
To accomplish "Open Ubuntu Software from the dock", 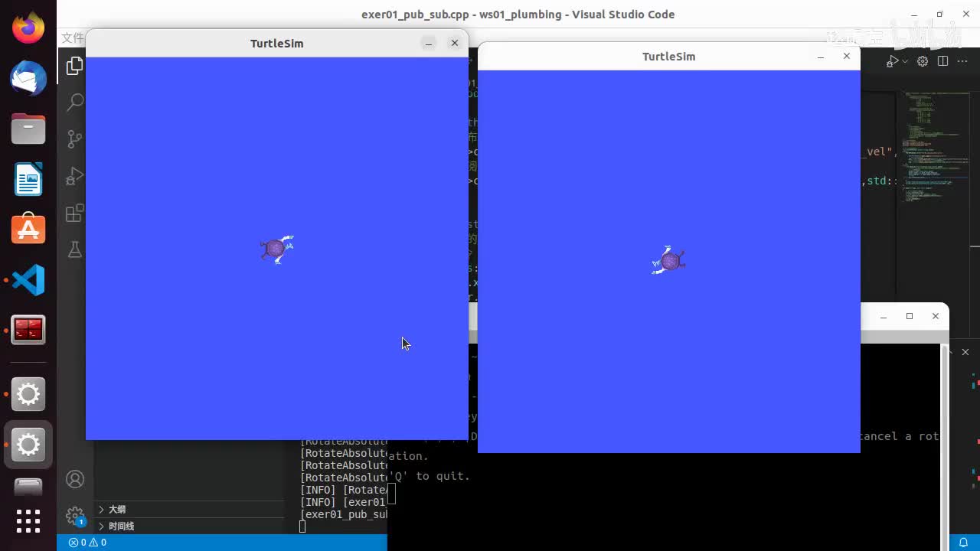I will [28, 229].
